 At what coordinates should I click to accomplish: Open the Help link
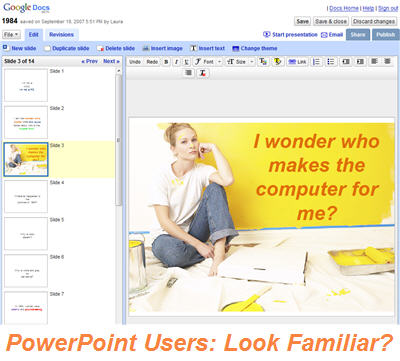click(x=368, y=8)
